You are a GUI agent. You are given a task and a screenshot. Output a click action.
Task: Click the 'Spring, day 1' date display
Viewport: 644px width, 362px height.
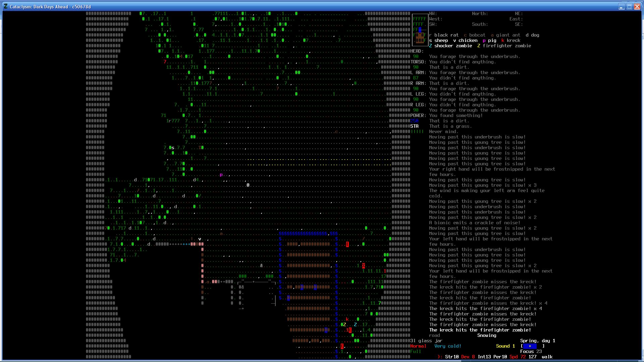click(537, 341)
